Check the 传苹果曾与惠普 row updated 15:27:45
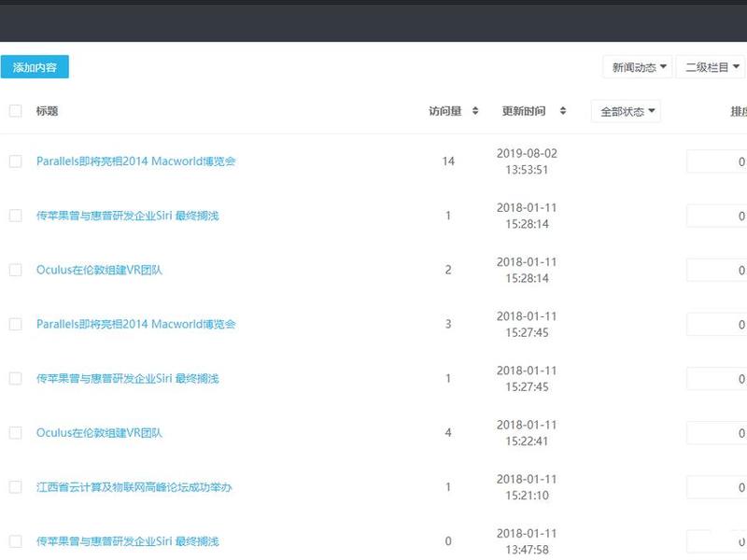This screenshot has height=560, width=747. click(16, 379)
